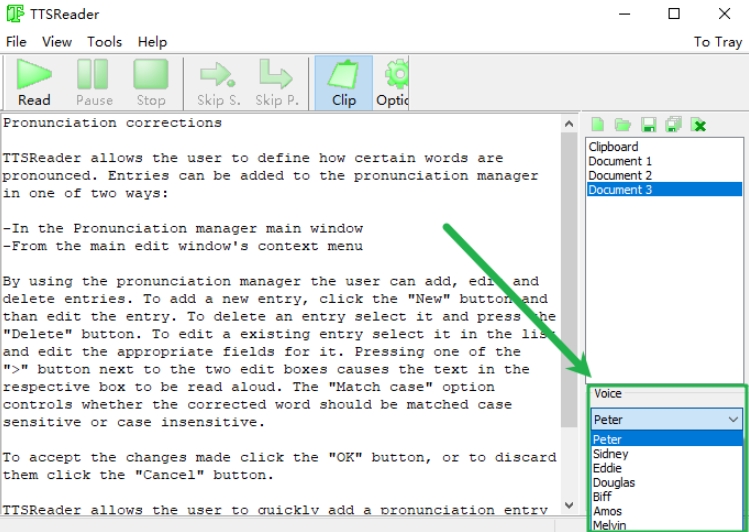Click the save all documents icon
The width and height of the screenshot is (749, 532).
tap(673, 125)
